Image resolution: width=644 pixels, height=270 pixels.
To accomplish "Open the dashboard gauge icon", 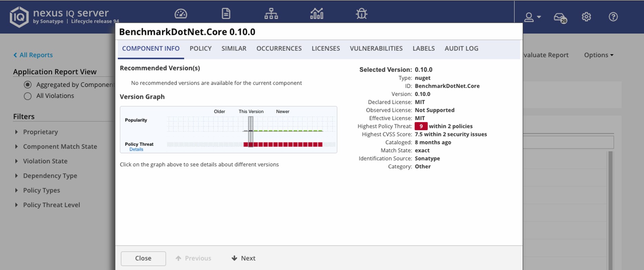I will 181,14.
